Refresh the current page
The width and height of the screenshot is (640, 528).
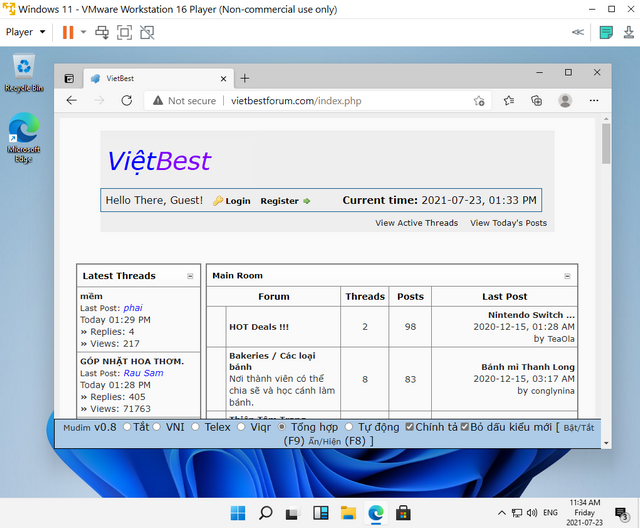tap(127, 100)
